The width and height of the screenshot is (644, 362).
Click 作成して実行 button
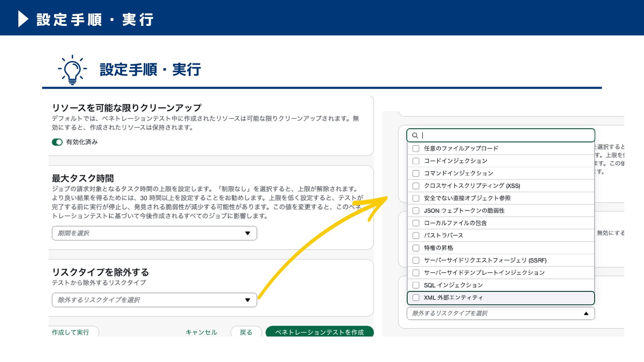point(74,331)
